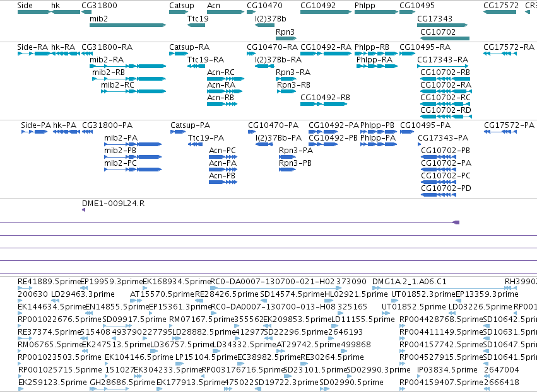
Task: Click transcript Rpn3-RB
Action: 286,91
